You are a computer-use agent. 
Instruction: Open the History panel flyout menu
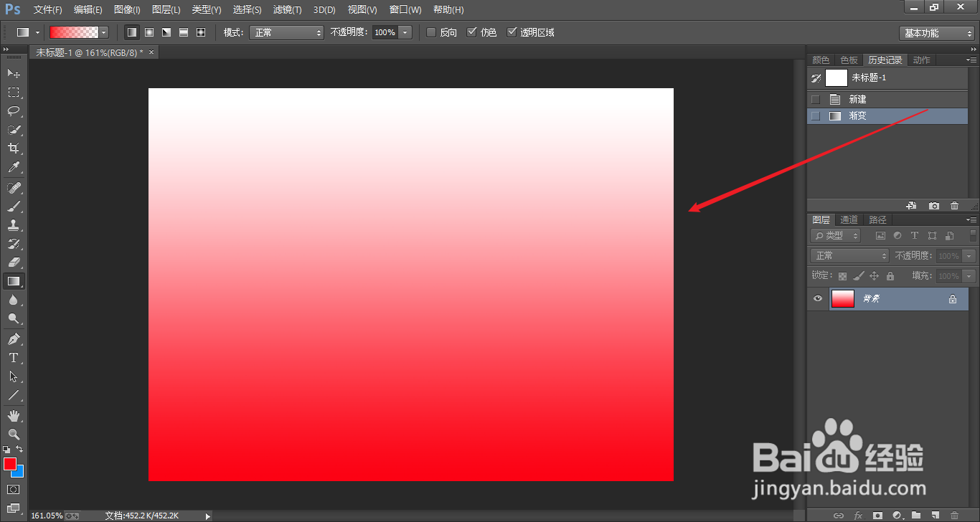coord(971,60)
